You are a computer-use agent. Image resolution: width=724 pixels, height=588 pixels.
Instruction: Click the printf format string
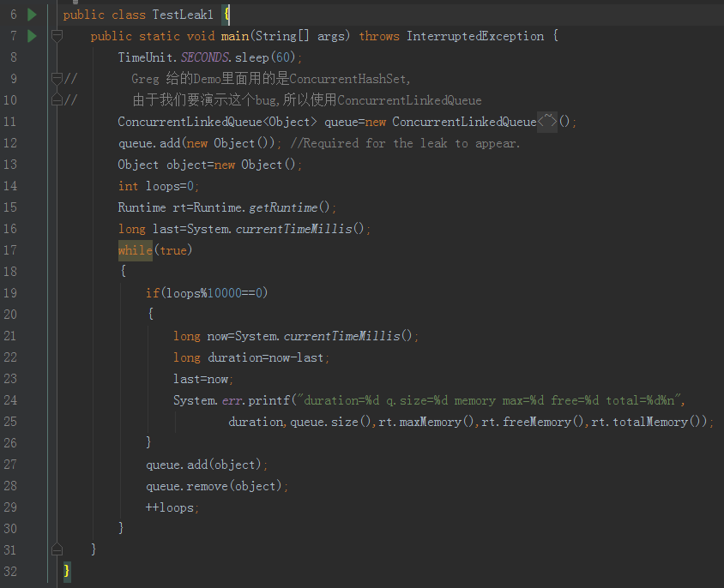click(490, 400)
